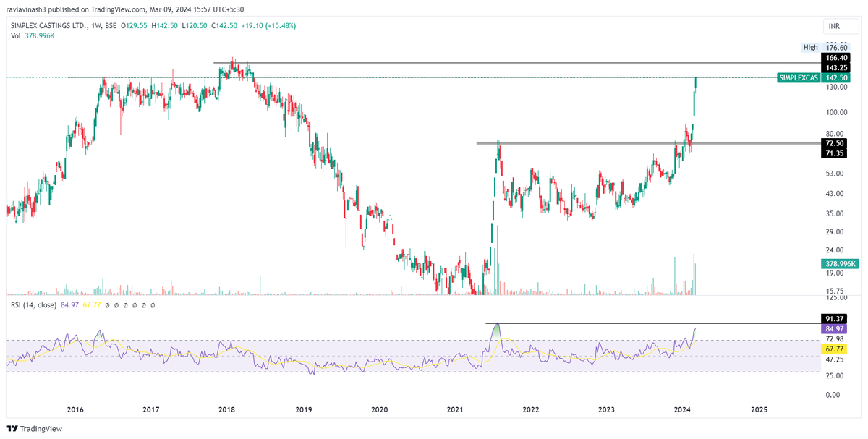Click the 2019 label on time axis
Image resolution: width=868 pixels, height=439 pixels.
coord(303,409)
